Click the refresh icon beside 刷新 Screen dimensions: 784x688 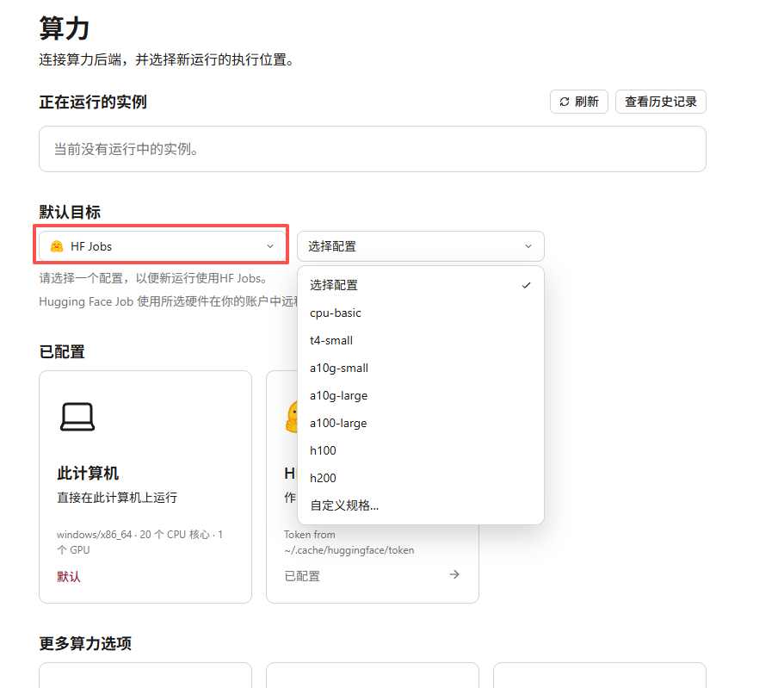point(565,102)
